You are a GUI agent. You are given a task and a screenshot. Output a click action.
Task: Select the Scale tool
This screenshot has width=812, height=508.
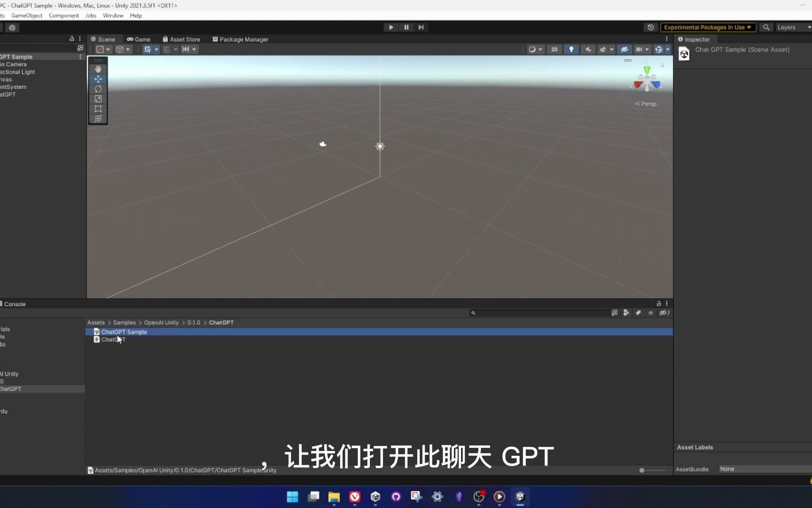98,98
